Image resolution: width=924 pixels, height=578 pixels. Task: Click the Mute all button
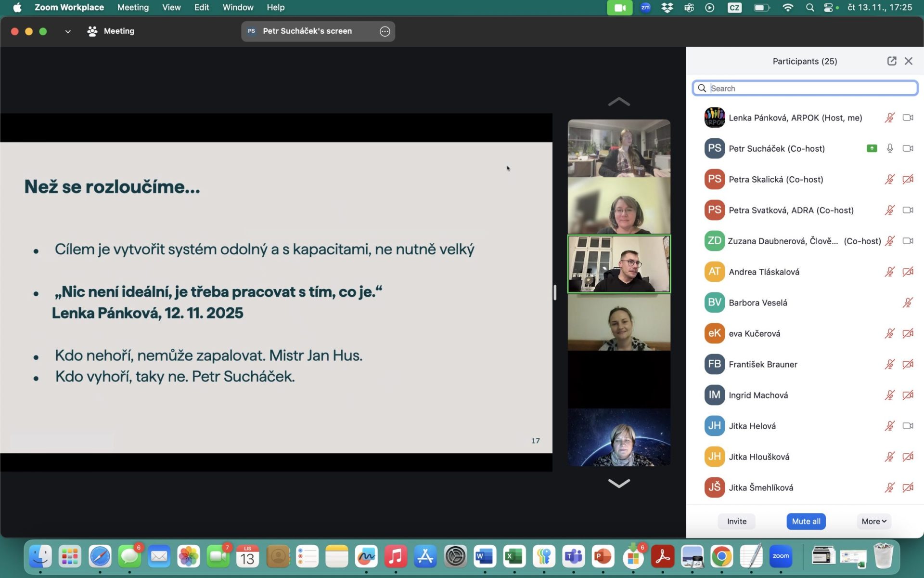click(806, 521)
